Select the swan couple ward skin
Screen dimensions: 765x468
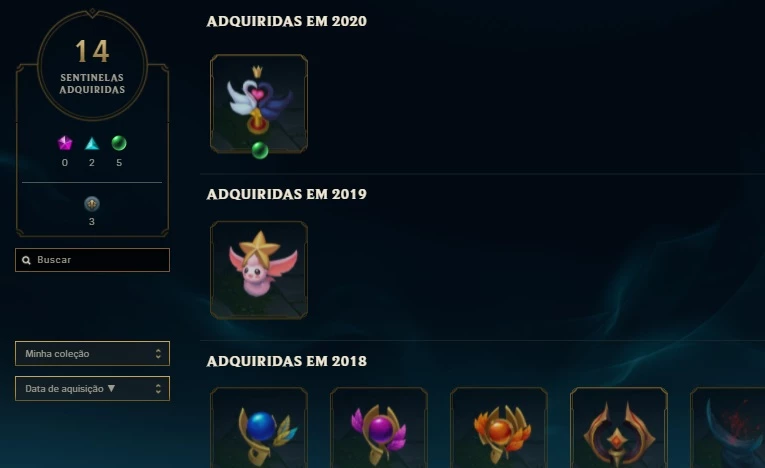[259, 103]
